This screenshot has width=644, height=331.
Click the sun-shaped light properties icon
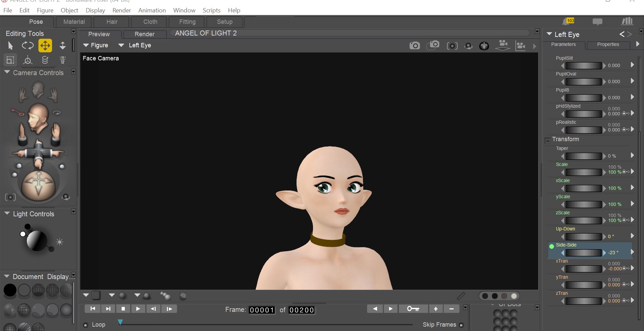pyautogui.click(x=60, y=242)
